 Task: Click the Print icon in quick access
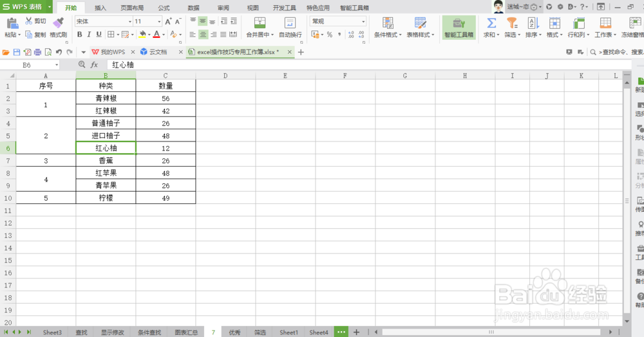click(x=38, y=52)
